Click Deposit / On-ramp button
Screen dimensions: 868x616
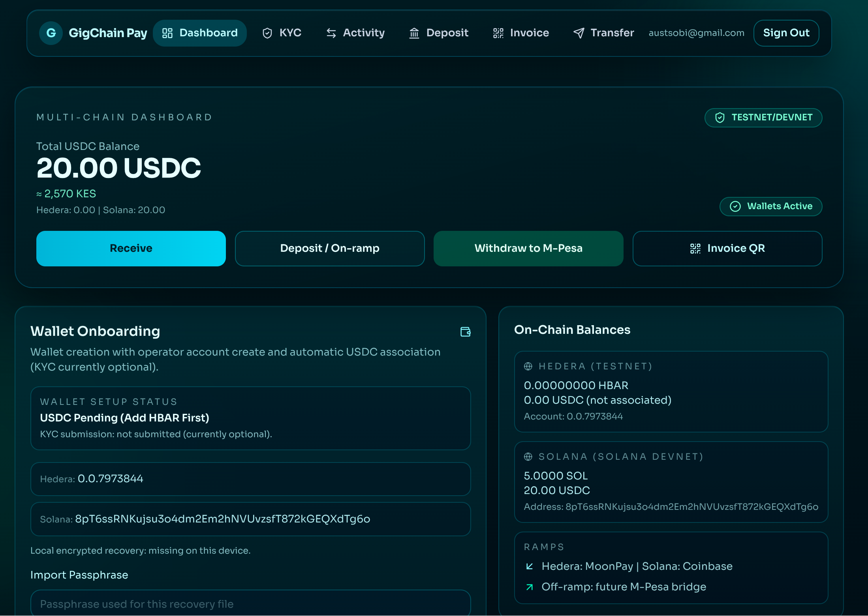[330, 248]
